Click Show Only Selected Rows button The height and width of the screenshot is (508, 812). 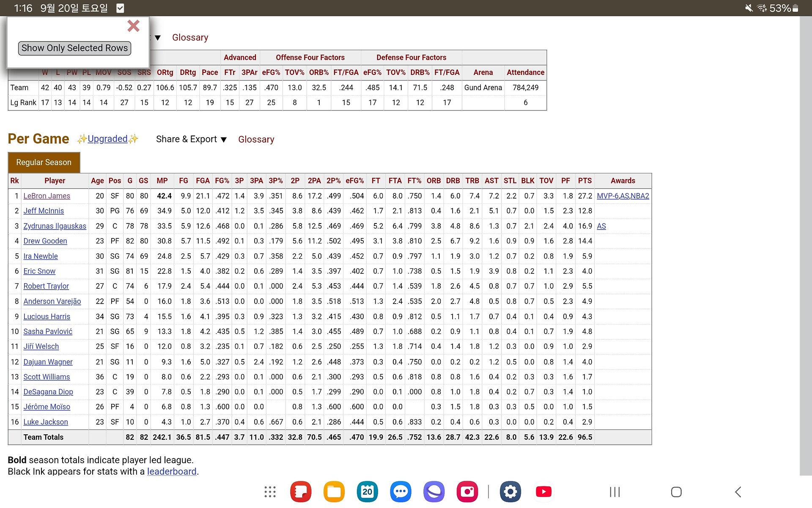click(x=74, y=48)
